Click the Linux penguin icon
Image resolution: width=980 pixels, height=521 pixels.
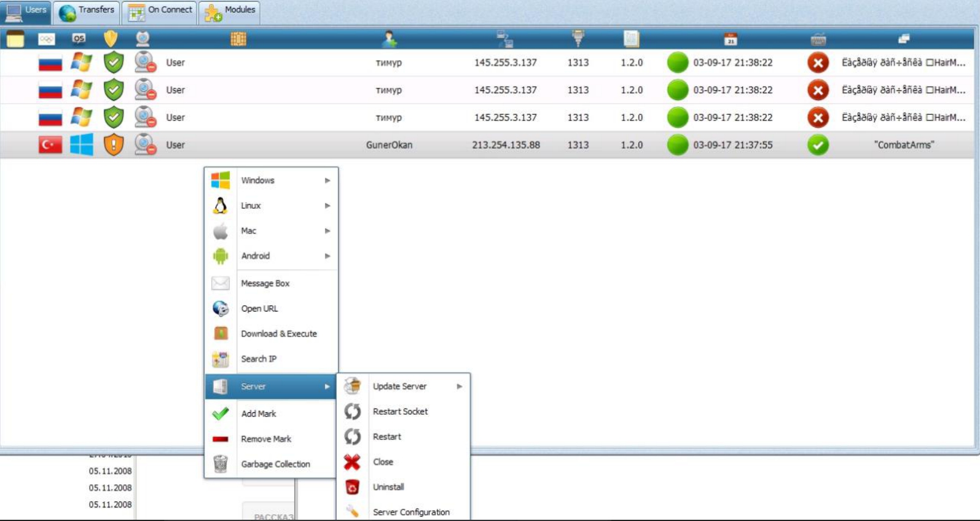pyautogui.click(x=220, y=206)
